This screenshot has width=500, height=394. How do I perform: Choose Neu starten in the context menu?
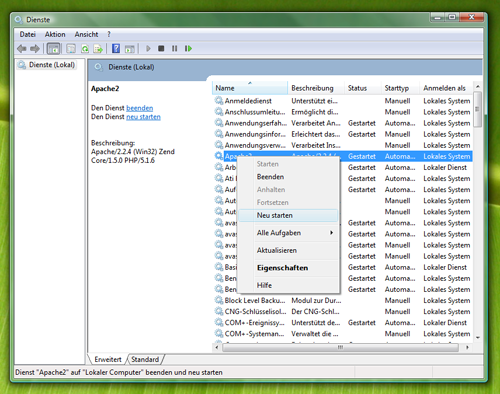(288, 215)
